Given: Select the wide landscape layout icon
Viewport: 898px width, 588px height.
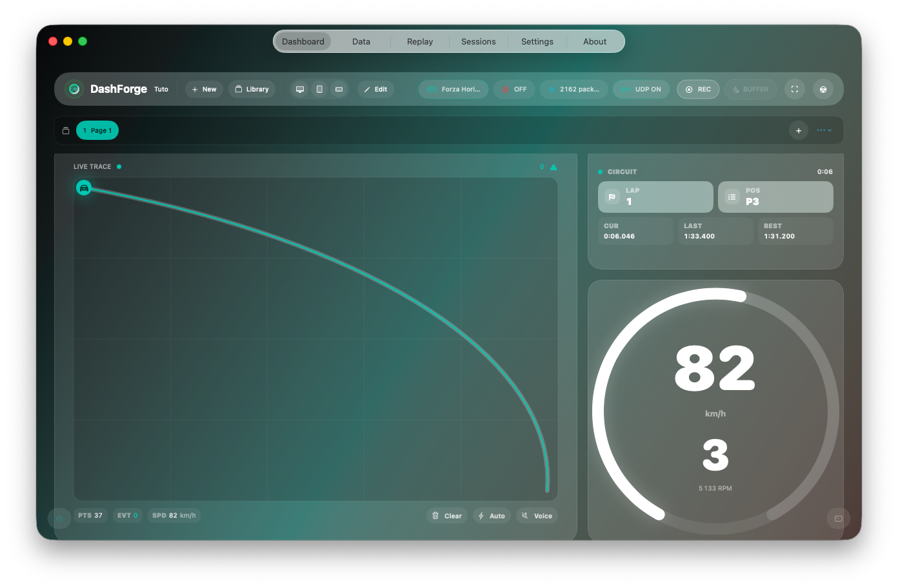Looking at the screenshot, I should pos(339,89).
